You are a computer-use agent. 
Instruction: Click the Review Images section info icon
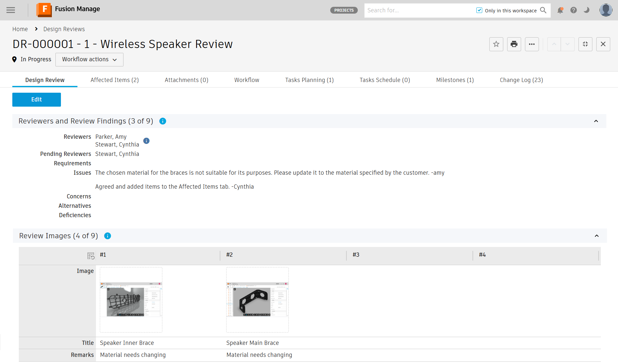click(x=107, y=236)
